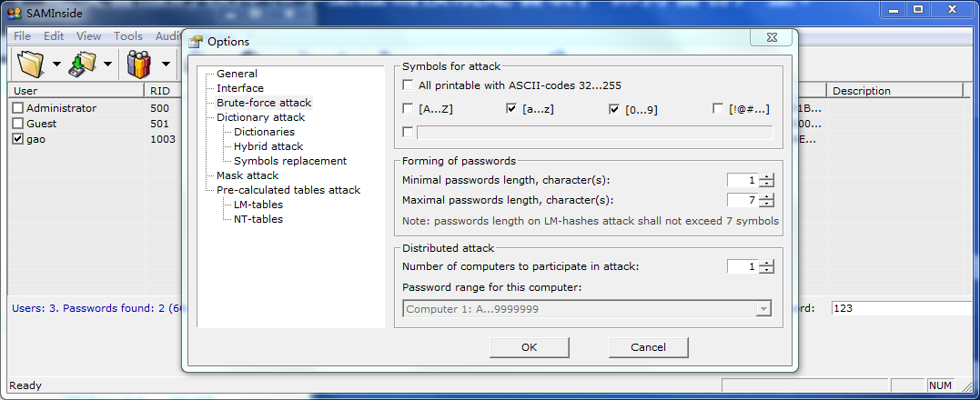Open the password range combo box

click(763, 309)
